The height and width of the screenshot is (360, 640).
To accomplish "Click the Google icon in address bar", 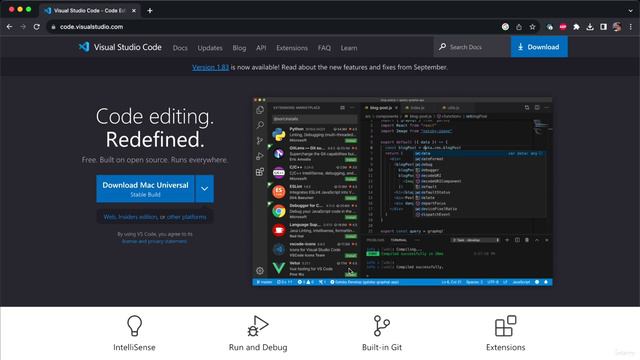I will [505, 27].
